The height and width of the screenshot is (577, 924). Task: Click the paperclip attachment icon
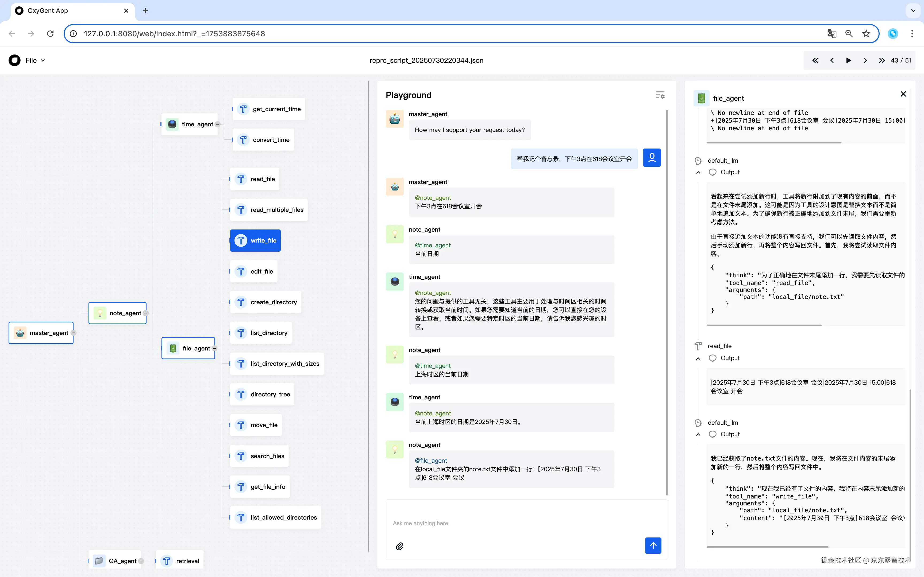click(399, 546)
